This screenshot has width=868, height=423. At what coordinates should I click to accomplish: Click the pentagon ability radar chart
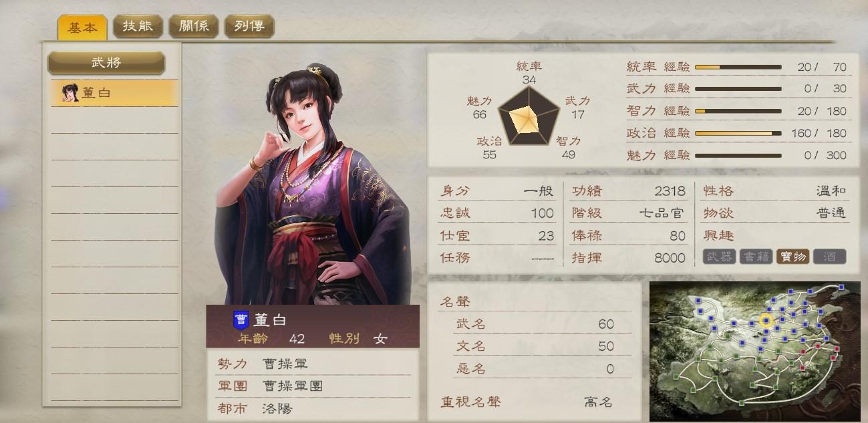[x=523, y=119]
